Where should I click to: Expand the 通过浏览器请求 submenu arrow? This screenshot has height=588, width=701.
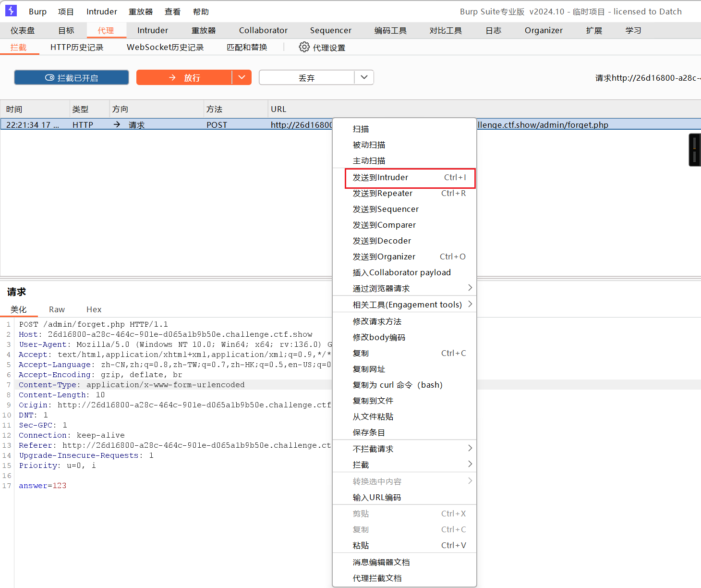coord(470,288)
